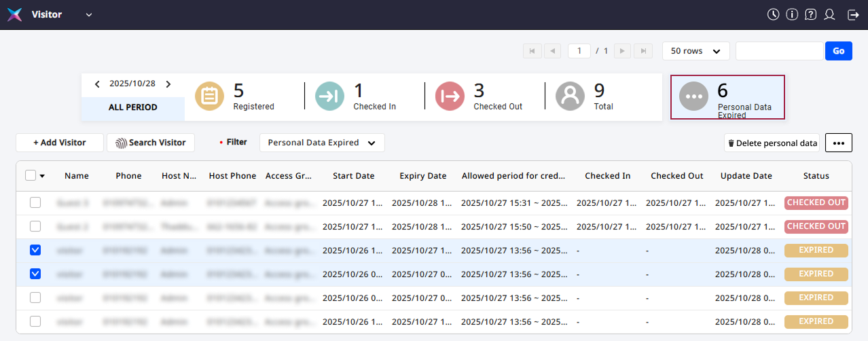Click the user profile icon
This screenshot has width=868, height=341.
click(829, 15)
